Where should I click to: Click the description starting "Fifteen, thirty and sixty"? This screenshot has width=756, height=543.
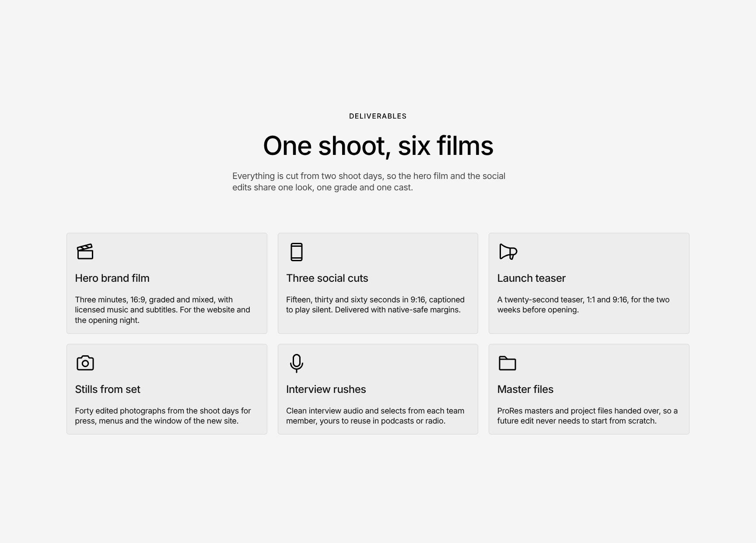click(375, 305)
